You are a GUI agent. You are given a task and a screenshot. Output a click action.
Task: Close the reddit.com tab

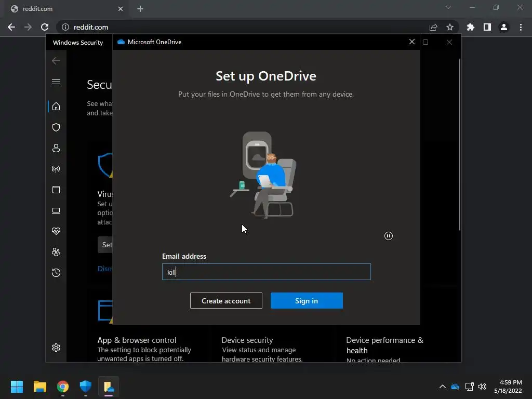121,9
